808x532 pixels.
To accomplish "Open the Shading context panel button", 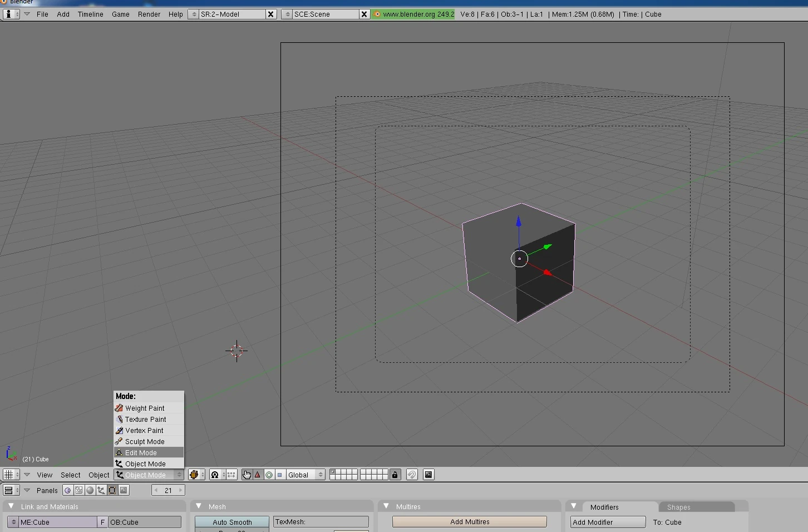I will [x=90, y=490].
